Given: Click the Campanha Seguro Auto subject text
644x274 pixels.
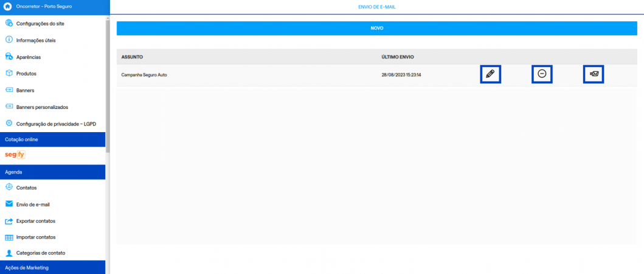Looking at the screenshot, I should click(144, 75).
